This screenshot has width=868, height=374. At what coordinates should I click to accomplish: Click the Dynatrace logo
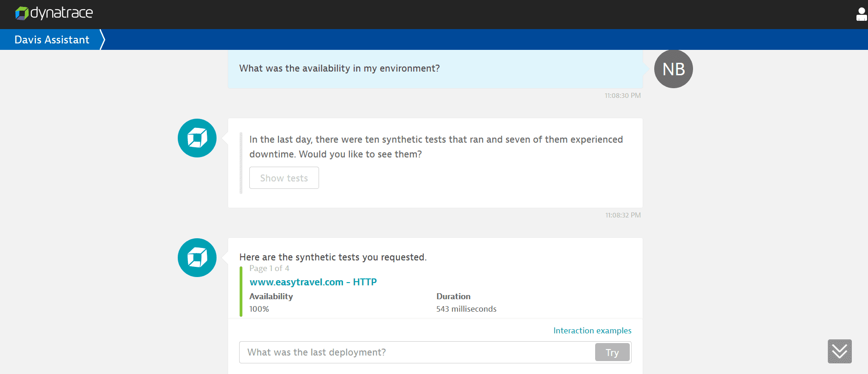[54, 13]
